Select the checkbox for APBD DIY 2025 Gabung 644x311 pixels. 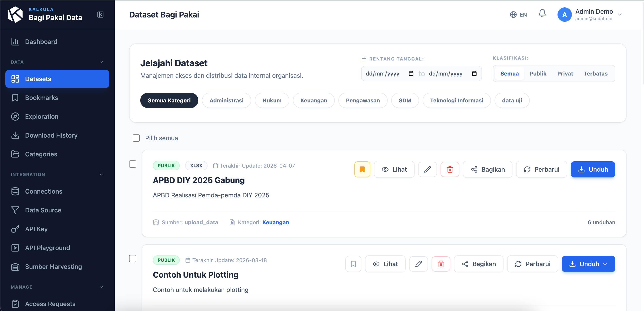pyautogui.click(x=133, y=164)
